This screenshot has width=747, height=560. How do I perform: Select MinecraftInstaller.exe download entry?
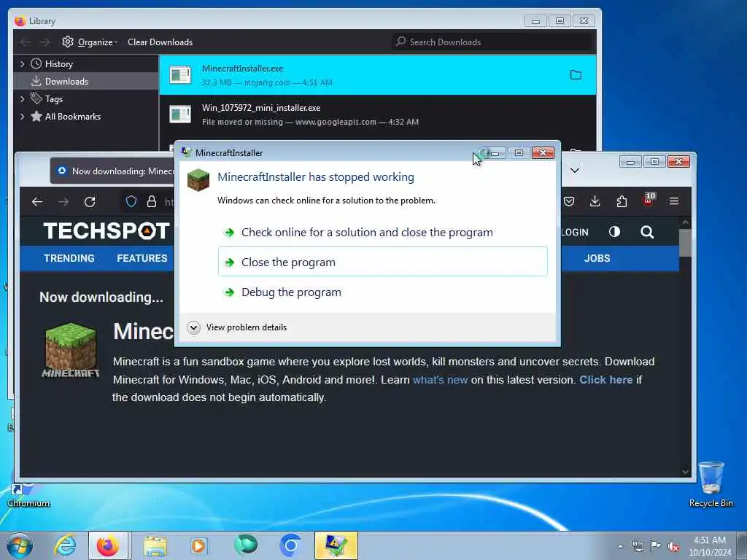(x=377, y=75)
